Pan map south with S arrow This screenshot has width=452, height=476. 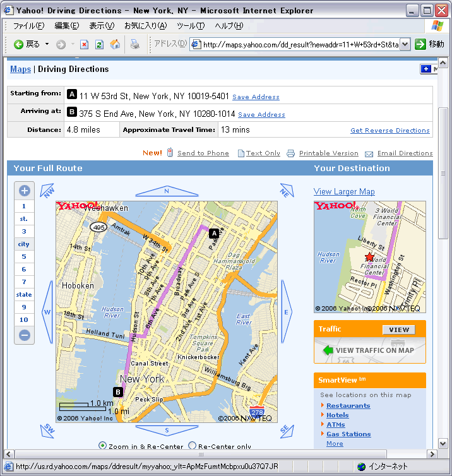(167, 430)
